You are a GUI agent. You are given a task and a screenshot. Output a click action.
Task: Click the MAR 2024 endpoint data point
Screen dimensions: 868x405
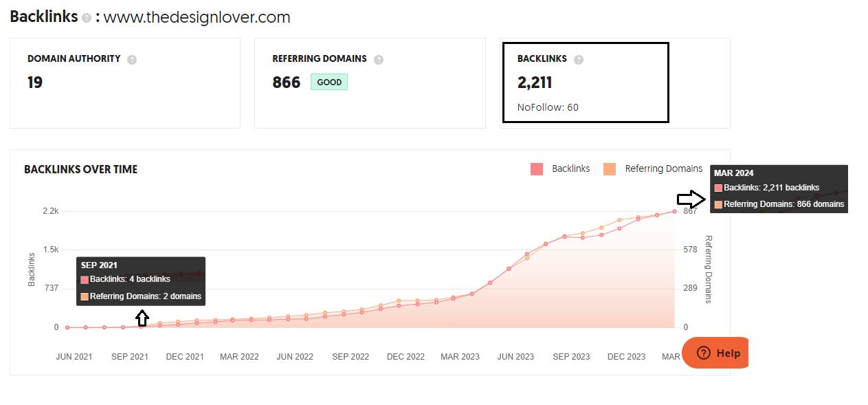pos(674,211)
